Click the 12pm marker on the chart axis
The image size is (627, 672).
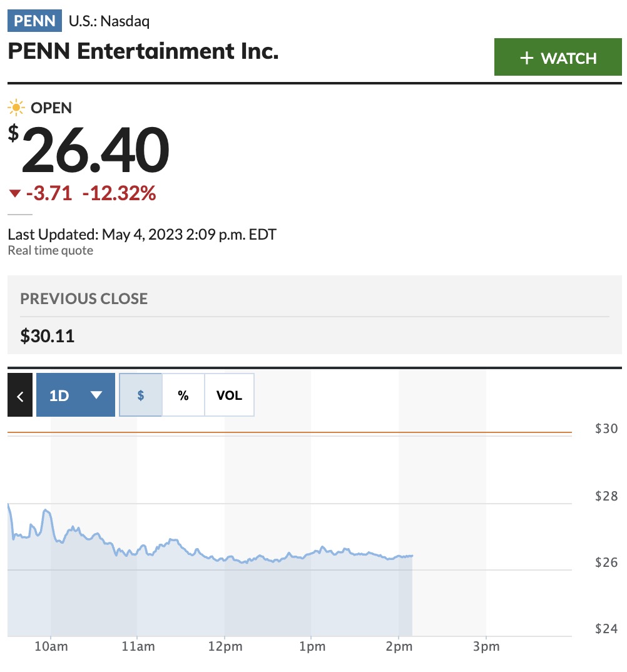click(225, 646)
